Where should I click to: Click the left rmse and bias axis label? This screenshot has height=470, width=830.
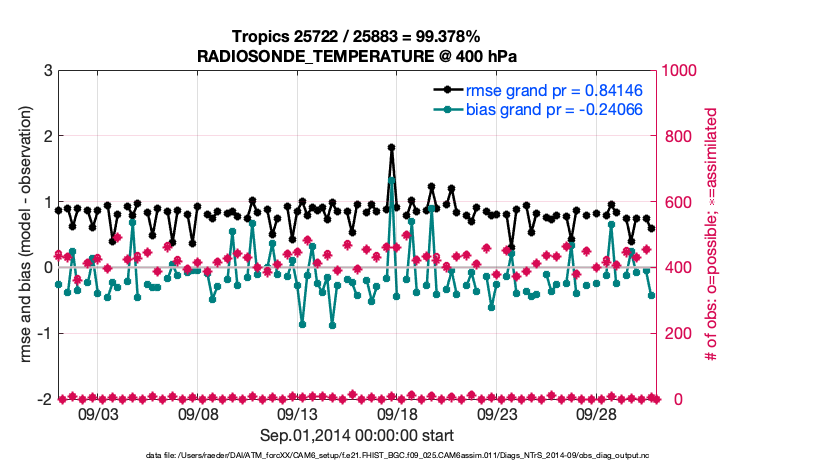click(21, 234)
